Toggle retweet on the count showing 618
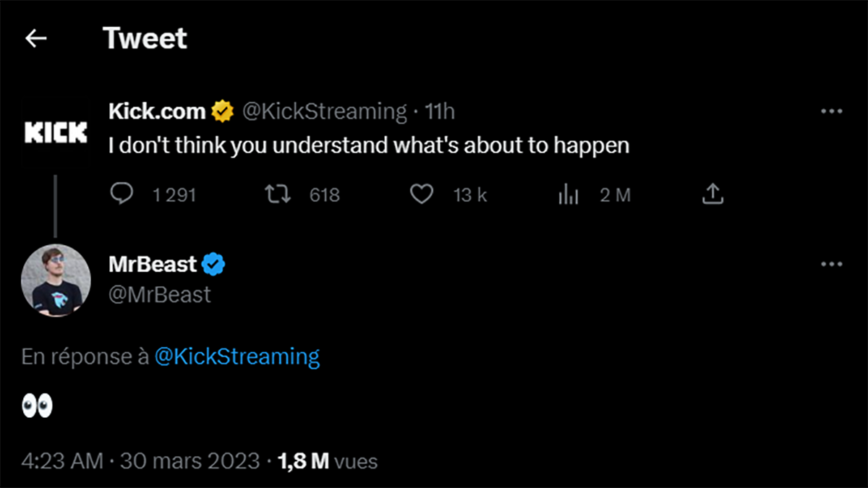 [325, 194]
